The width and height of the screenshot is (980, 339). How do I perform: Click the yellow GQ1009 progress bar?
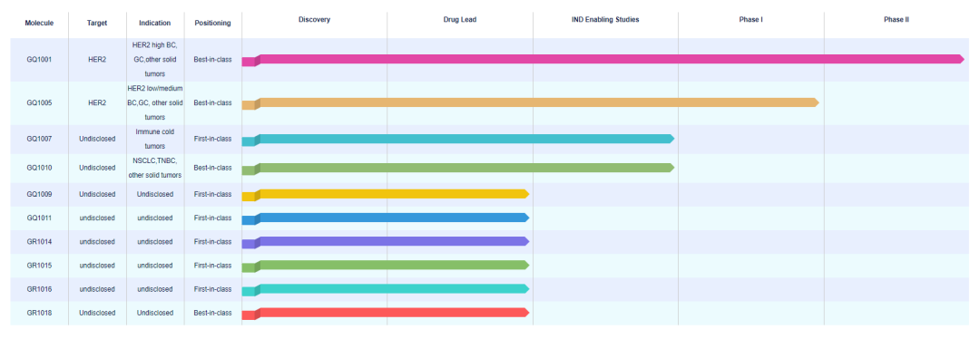pos(386,194)
